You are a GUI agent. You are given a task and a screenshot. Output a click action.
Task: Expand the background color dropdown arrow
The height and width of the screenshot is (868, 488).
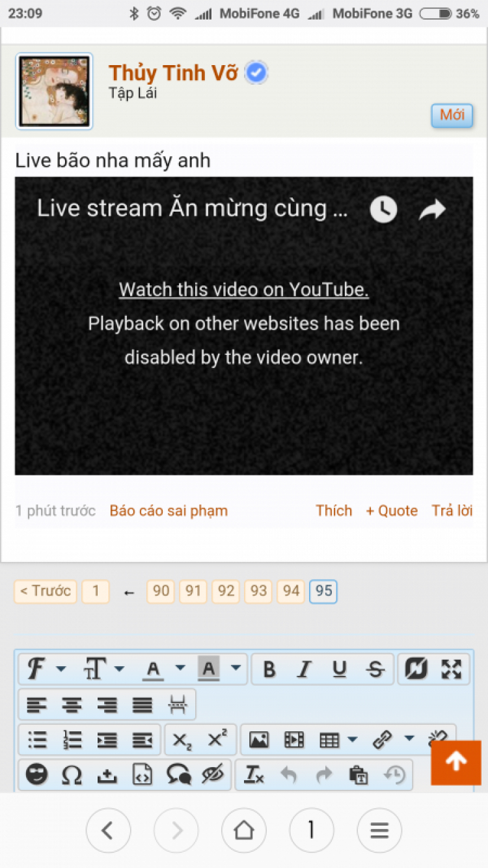pos(236,669)
